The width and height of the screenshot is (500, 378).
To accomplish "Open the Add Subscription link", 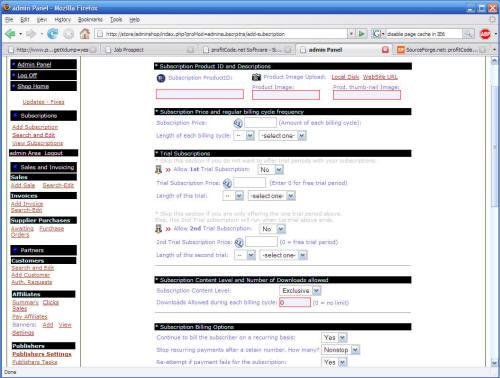I will tap(35, 127).
